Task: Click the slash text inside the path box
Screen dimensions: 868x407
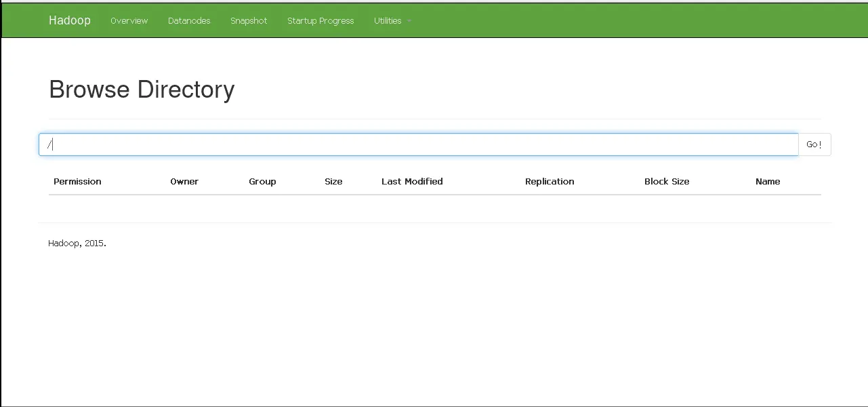Action: (49, 144)
